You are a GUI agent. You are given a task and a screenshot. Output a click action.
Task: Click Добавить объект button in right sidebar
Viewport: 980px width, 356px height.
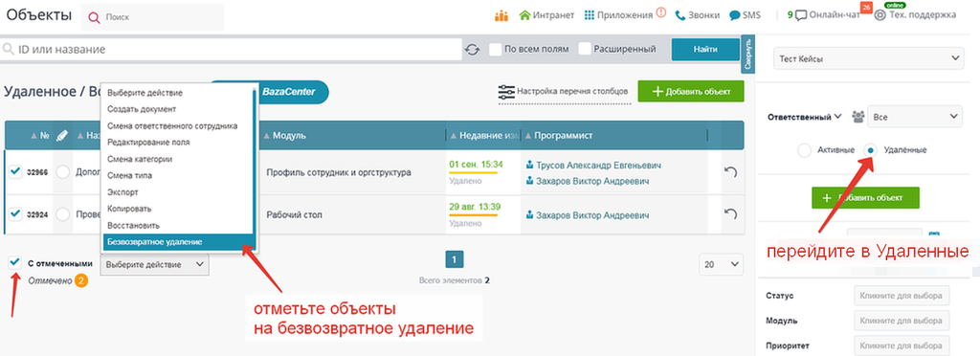[865, 197]
